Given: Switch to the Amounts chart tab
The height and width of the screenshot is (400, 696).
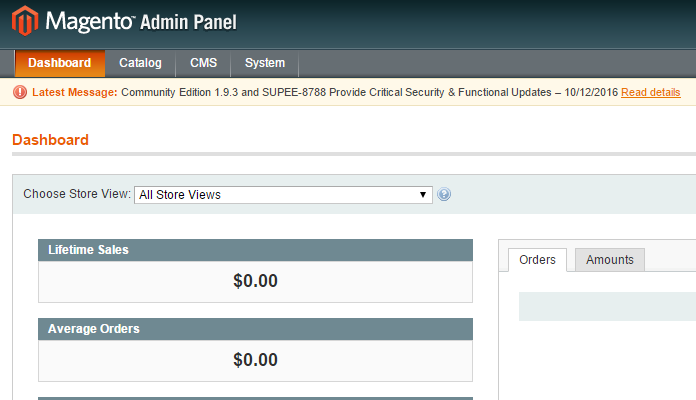Looking at the screenshot, I should [x=609, y=260].
